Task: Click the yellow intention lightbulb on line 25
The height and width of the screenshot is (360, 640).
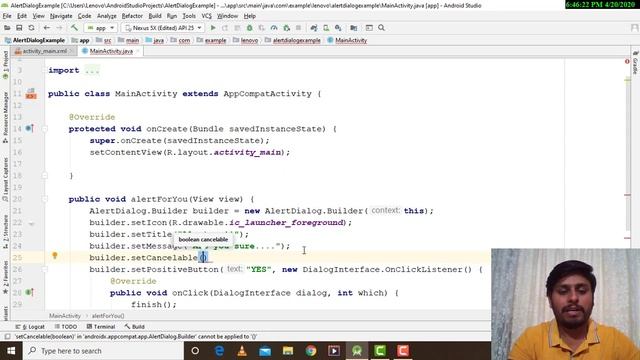Action: pyautogui.click(x=55, y=256)
